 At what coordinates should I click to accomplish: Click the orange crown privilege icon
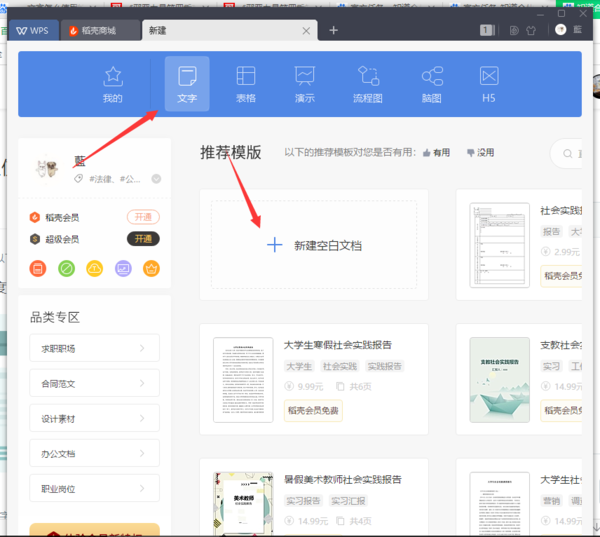tap(152, 269)
